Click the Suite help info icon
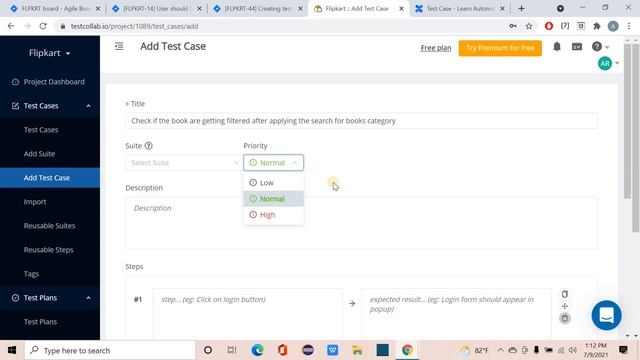The height and width of the screenshot is (360, 640). coord(149,146)
